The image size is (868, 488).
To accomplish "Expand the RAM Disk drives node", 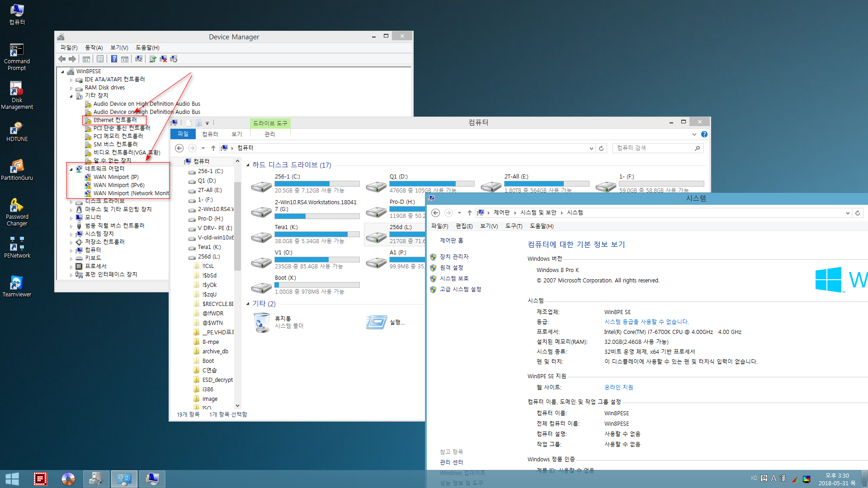I will 71,88.
